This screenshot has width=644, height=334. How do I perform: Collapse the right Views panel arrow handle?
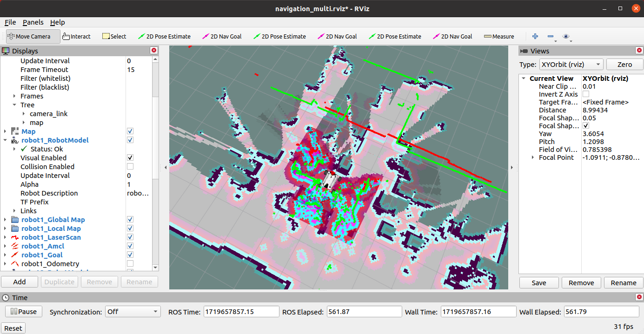[x=512, y=168]
